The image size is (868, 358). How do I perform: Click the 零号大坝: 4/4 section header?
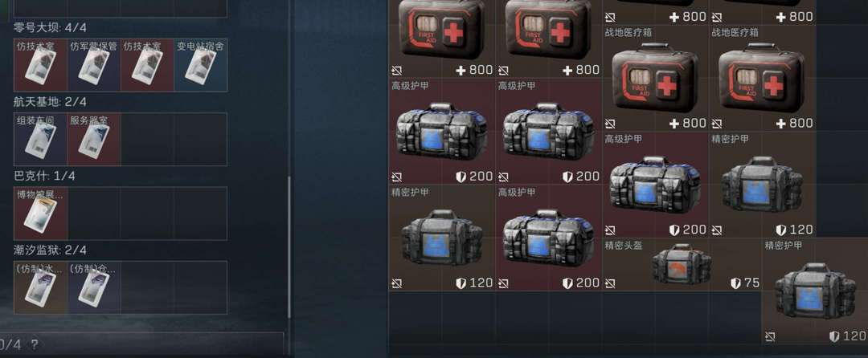pyautogui.click(x=50, y=27)
